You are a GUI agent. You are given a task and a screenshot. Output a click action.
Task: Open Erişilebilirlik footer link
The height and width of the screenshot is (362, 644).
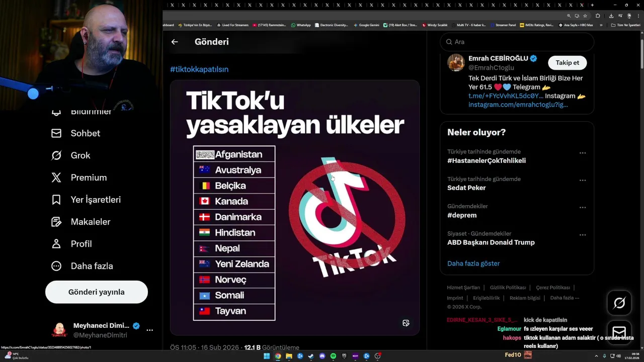point(487,298)
